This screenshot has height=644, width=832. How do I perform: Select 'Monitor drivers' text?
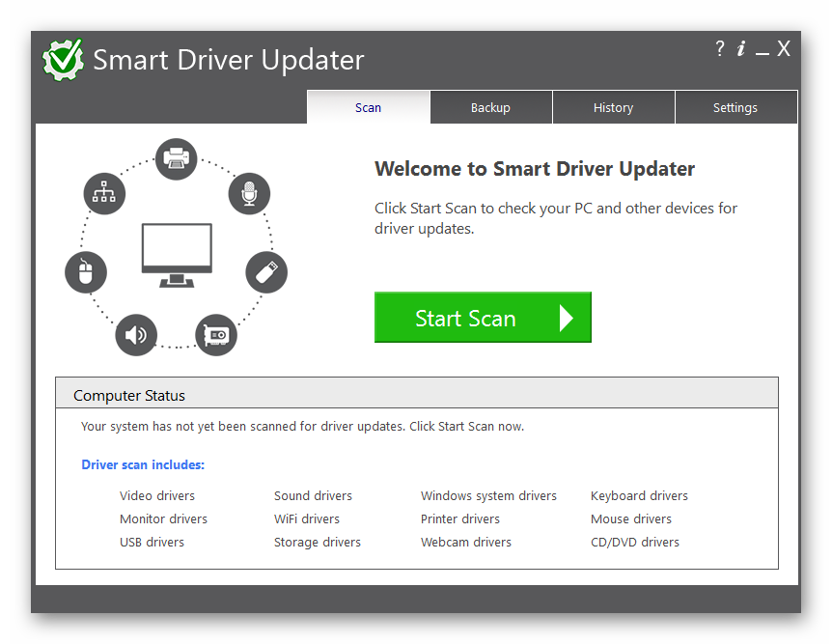pyautogui.click(x=163, y=518)
